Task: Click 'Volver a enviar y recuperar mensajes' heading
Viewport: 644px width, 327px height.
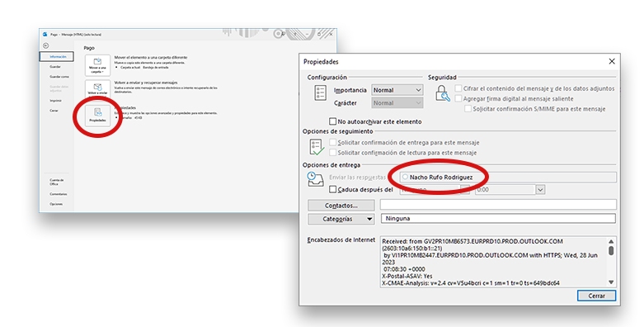Action: tap(146, 83)
